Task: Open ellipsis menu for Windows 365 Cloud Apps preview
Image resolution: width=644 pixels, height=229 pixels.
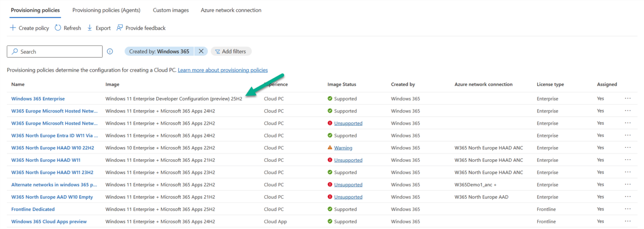Action: [x=628, y=221]
